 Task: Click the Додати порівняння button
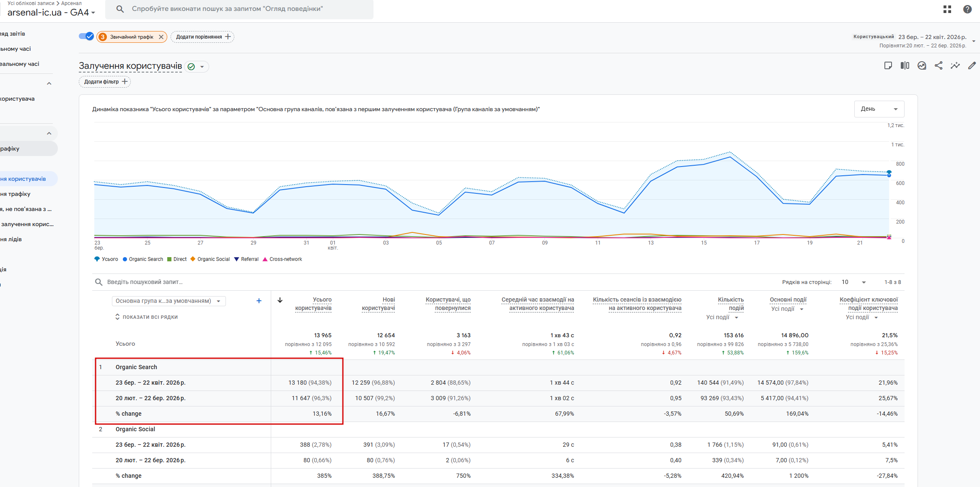coord(202,37)
